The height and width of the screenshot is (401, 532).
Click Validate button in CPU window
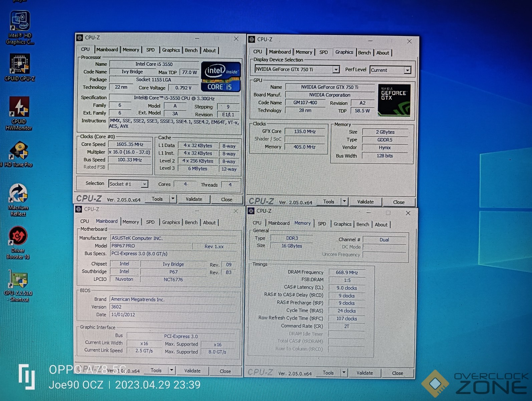[194, 199]
